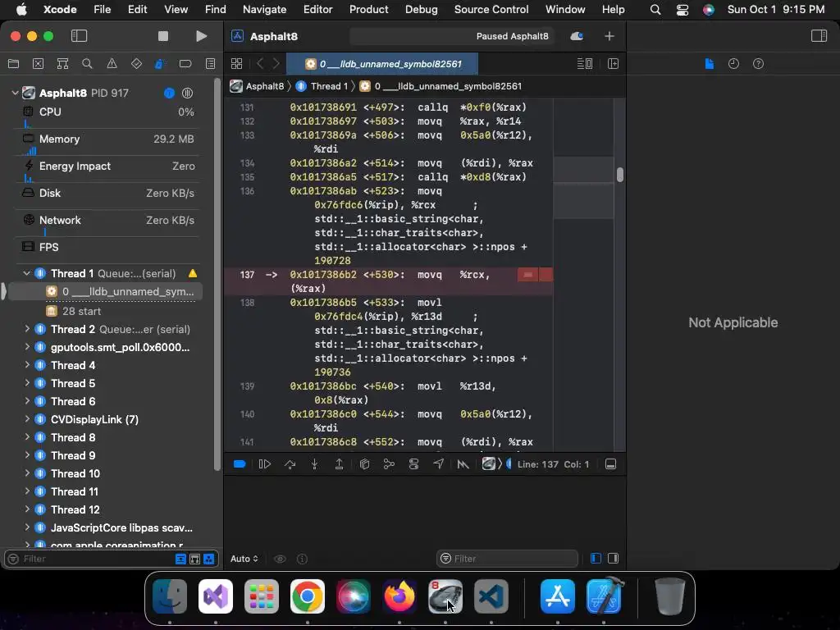Open the related items grid icon
The height and width of the screenshot is (630, 840).
[236, 64]
